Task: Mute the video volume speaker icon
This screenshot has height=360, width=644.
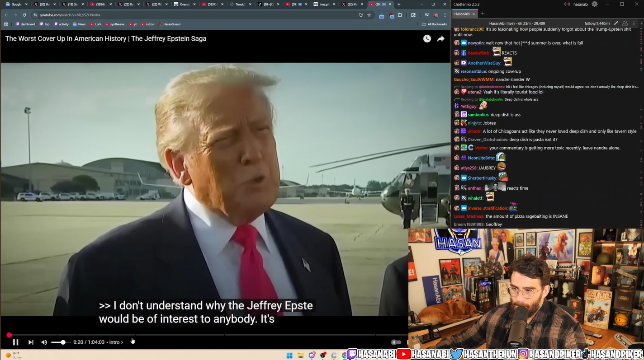Action: [44, 342]
